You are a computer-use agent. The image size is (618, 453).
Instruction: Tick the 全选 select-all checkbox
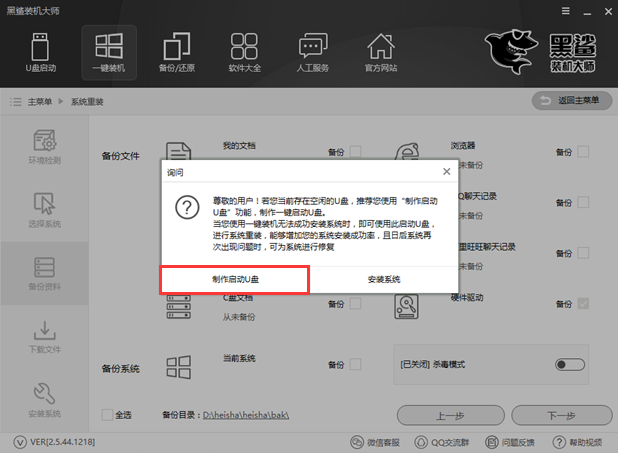(x=107, y=415)
